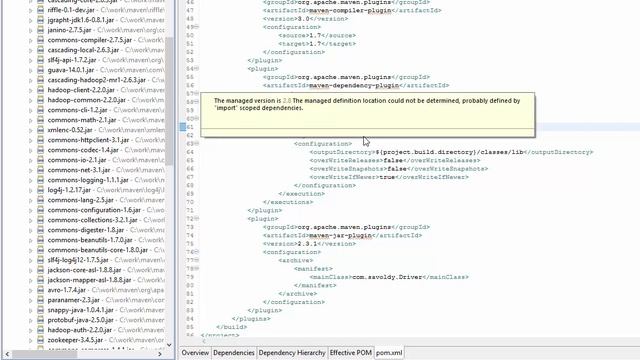Viewport: 640px width, 360px height.
Task: Click the jar icon of commons-io-2.1.jar
Action: pyautogui.click(x=40, y=160)
